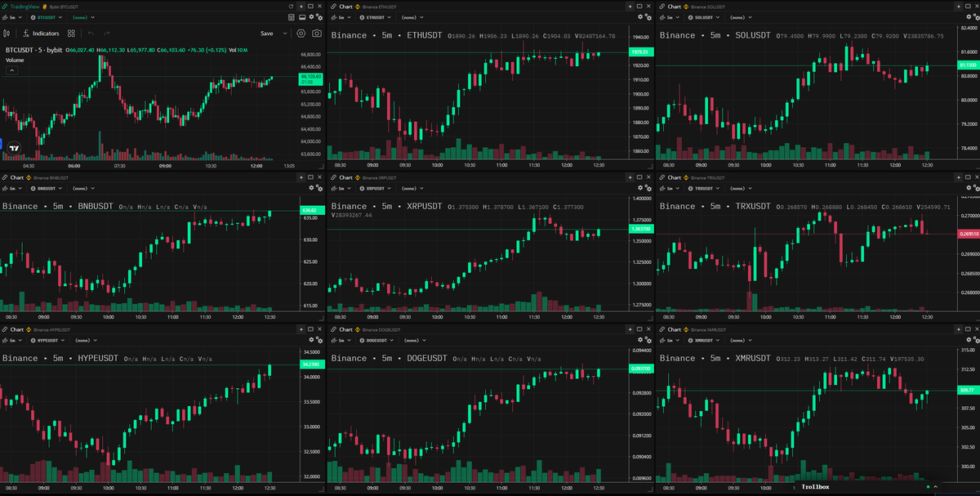Change 5m timeframe in TRXUSDT panel
The height and width of the screenshot is (496, 980).
click(670, 188)
